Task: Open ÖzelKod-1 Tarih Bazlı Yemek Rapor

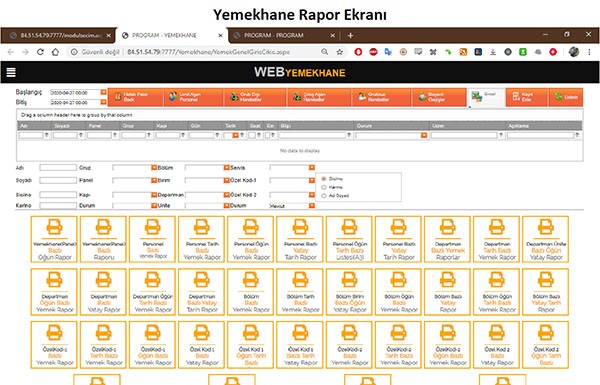Action: click(x=103, y=345)
